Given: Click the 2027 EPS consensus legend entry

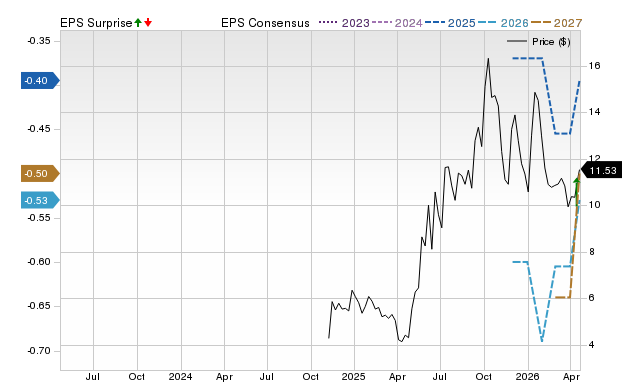Looking at the screenshot, I should pyautogui.click(x=556, y=23).
